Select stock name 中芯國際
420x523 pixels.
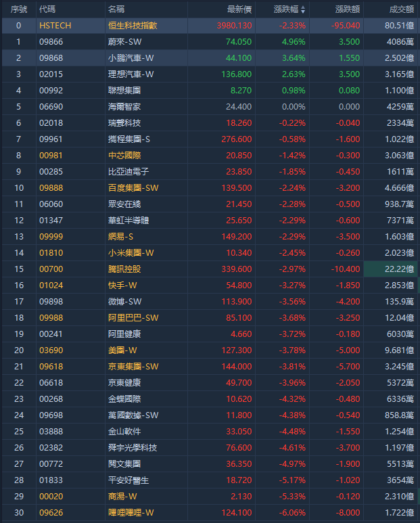point(124,156)
